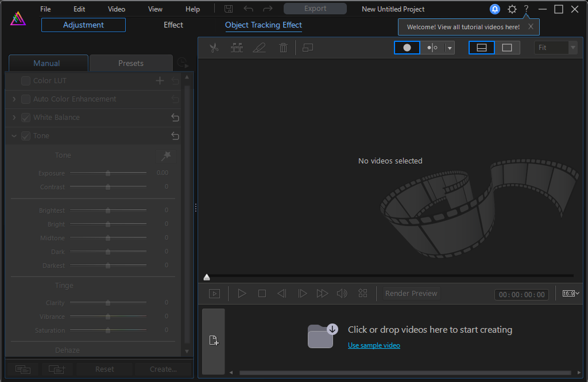Click the Use sample video link
Image resolution: width=588 pixels, height=382 pixels.
point(374,345)
